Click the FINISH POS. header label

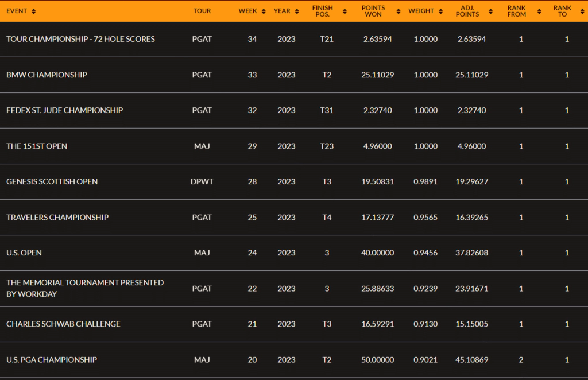tap(323, 11)
